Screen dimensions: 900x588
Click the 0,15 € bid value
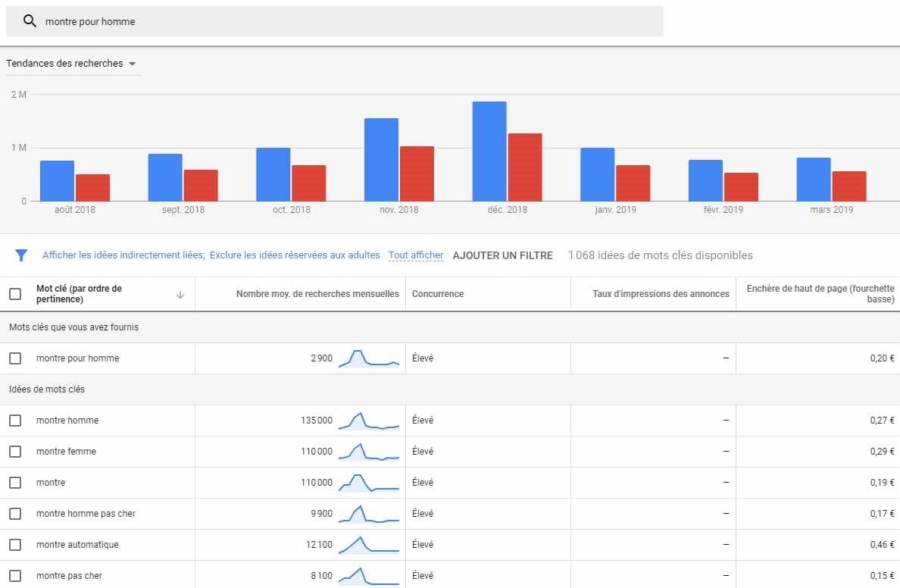click(x=883, y=575)
